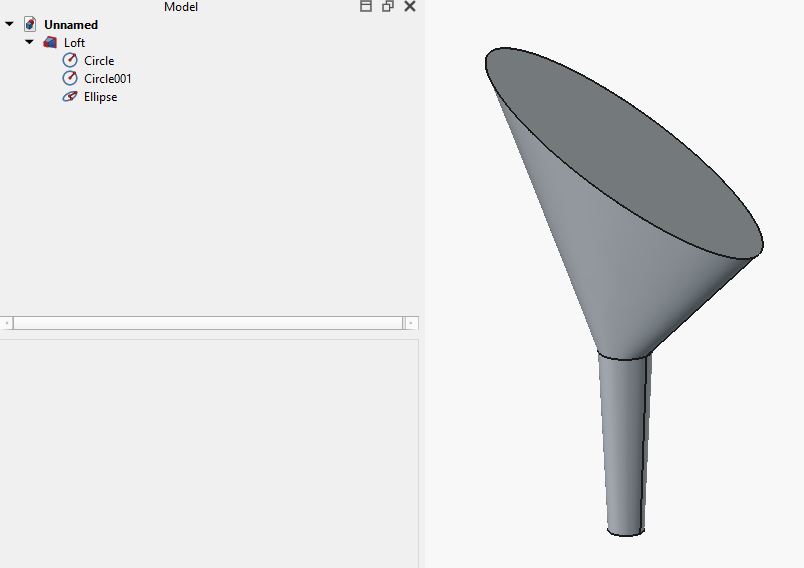Select the Circle tree item
The image size is (804, 568).
(x=99, y=60)
